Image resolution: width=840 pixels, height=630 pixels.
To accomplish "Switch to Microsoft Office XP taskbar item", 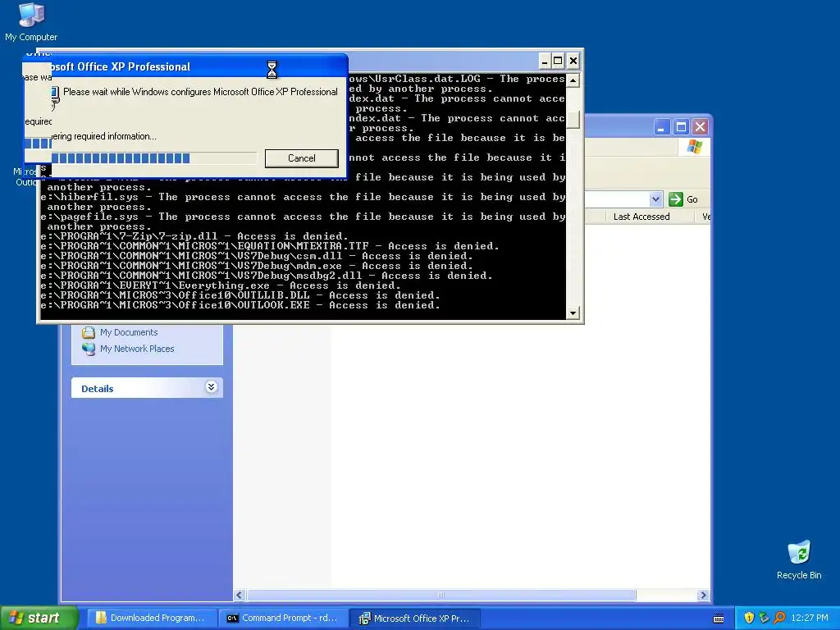I will coord(415,618).
